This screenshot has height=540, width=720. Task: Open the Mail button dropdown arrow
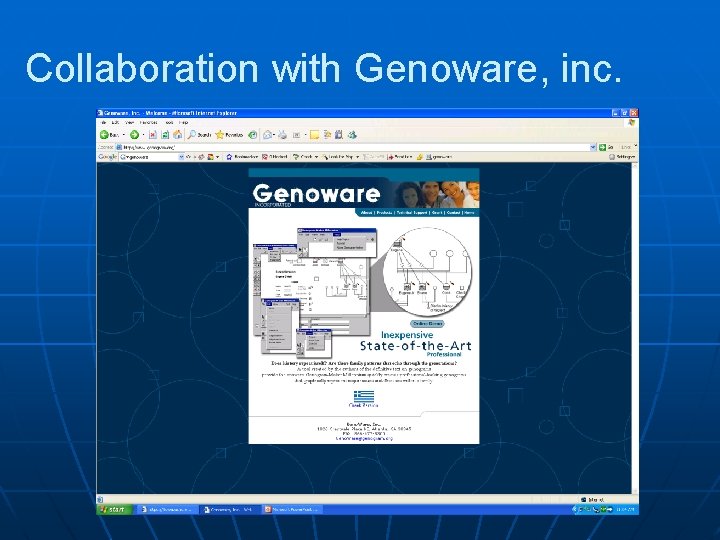coord(274,135)
